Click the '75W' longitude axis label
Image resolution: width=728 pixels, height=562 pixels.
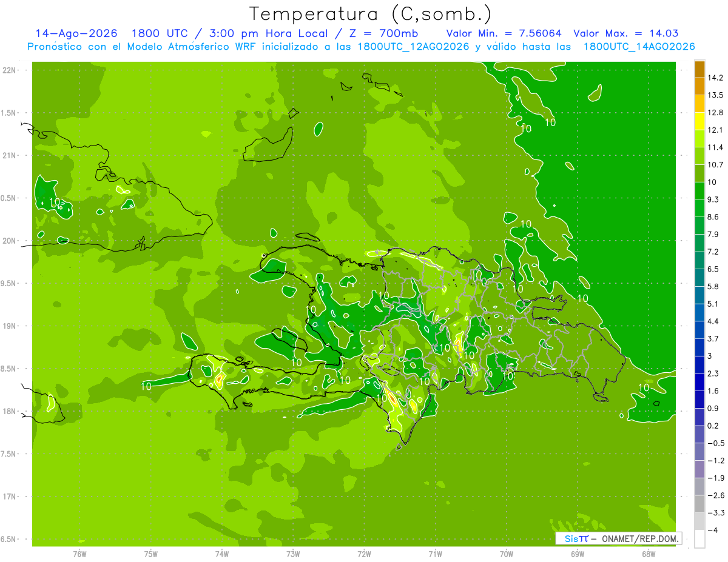coord(151,554)
